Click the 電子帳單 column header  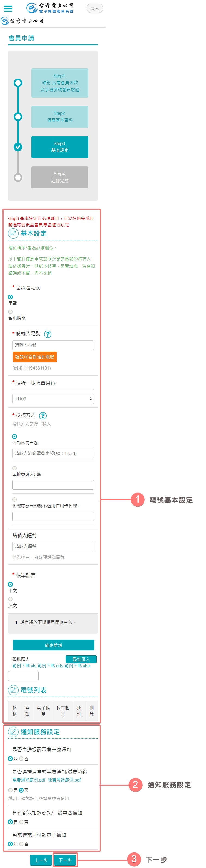coord(43,711)
